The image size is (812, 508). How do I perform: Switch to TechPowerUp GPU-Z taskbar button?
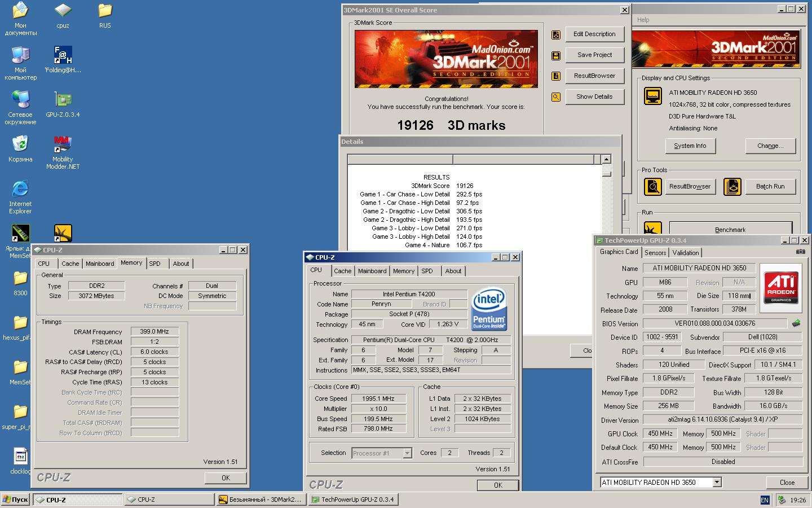(x=353, y=500)
